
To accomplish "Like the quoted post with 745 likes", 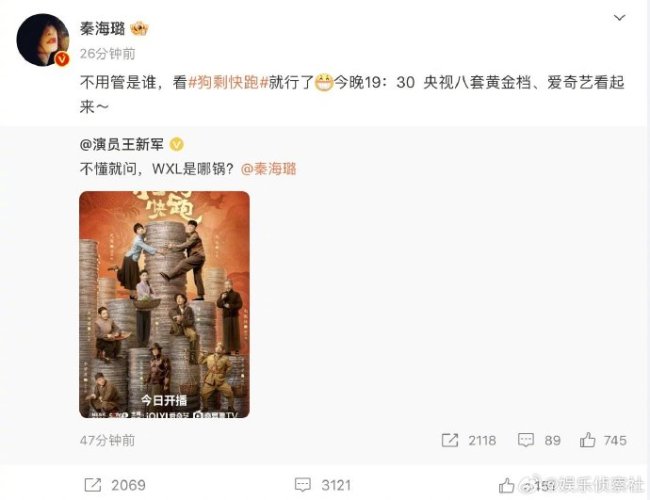I will point(587,440).
